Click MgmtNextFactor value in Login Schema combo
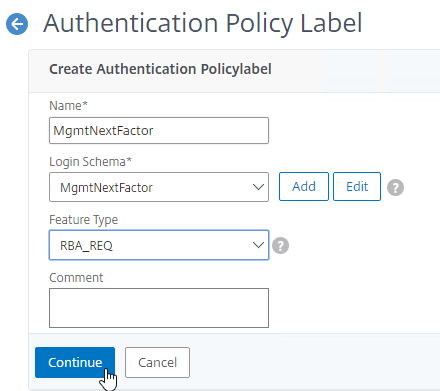 coord(106,188)
